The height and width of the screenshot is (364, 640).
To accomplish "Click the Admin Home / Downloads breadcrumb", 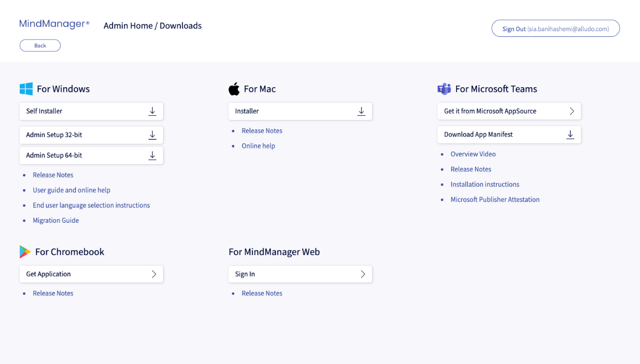I will pos(153,25).
